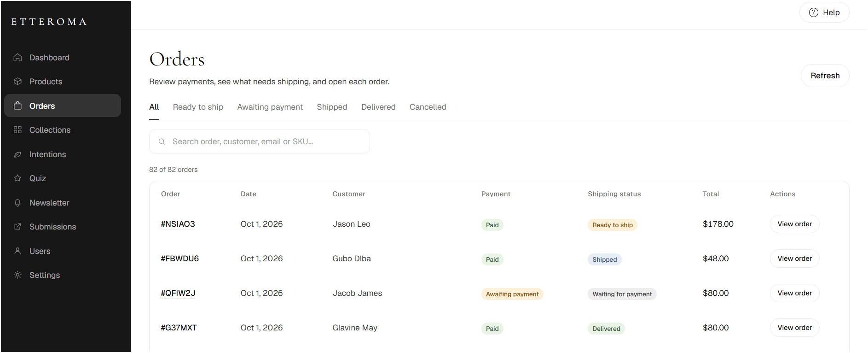Click the Dashboard home icon in sidebar

(x=17, y=58)
